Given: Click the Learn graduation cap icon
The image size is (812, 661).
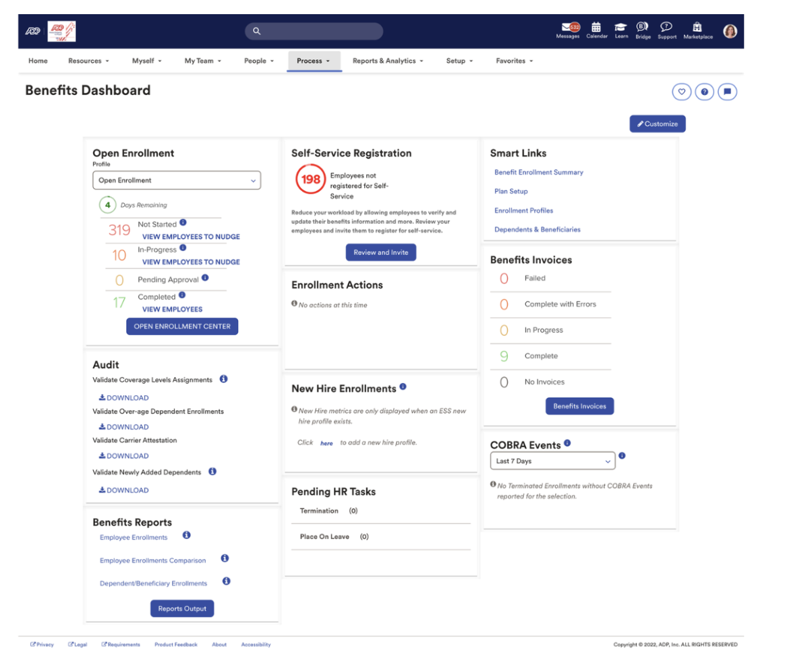Looking at the screenshot, I should click(620, 28).
